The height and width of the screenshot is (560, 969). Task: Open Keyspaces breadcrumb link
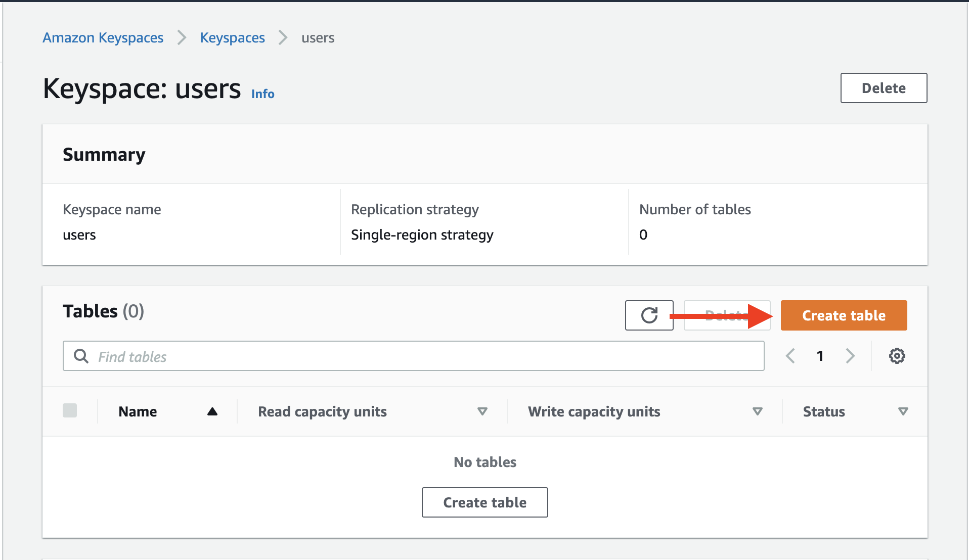coord(232,37)
